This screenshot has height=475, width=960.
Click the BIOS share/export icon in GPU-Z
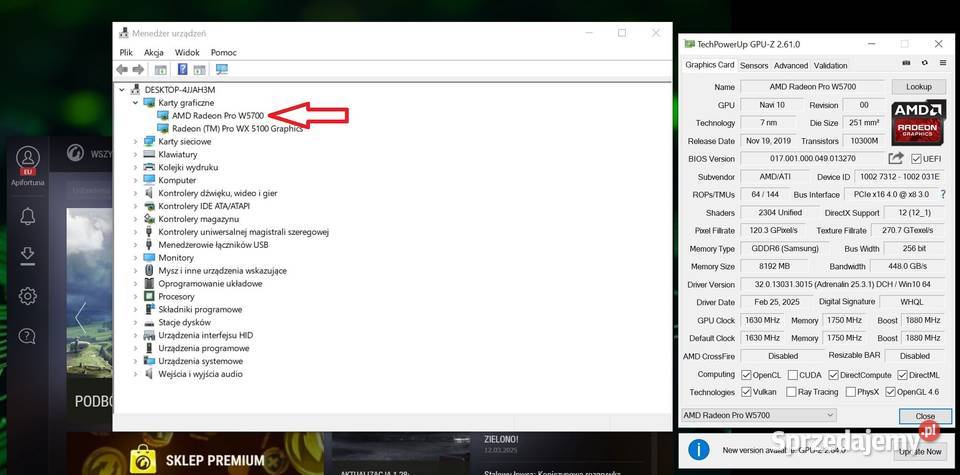[x=896, y=159]
